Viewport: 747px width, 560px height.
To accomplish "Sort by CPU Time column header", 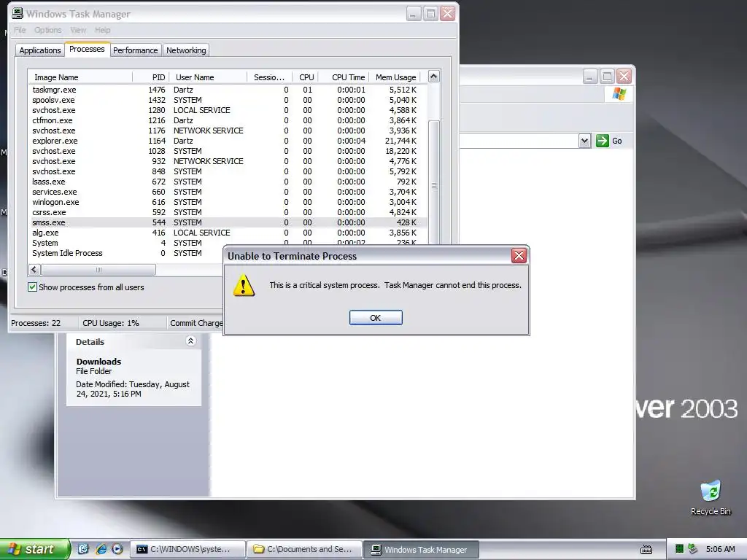I will (344, 77).
